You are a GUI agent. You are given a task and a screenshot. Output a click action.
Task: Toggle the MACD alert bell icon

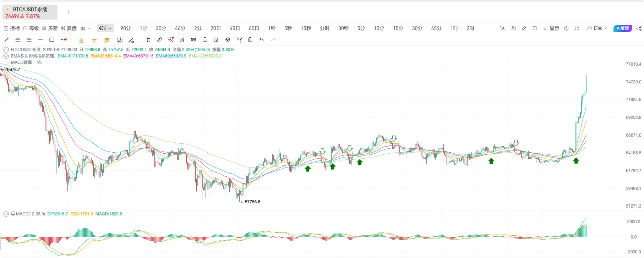click(13, 214)
